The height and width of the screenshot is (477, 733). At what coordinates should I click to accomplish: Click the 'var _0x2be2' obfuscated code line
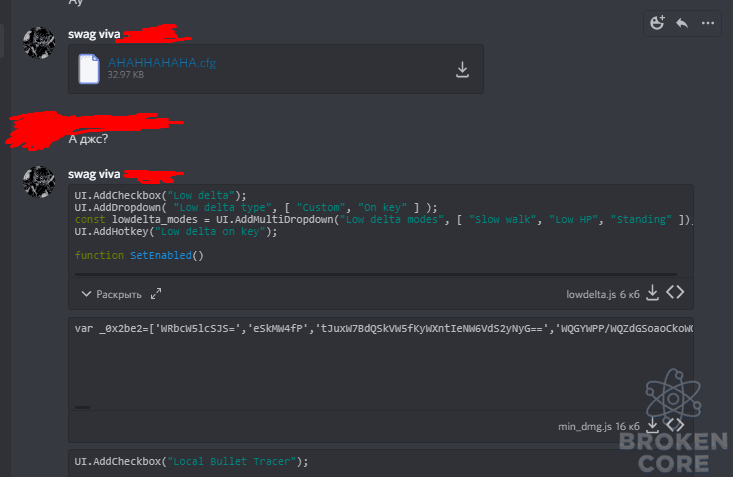(384, 328)
